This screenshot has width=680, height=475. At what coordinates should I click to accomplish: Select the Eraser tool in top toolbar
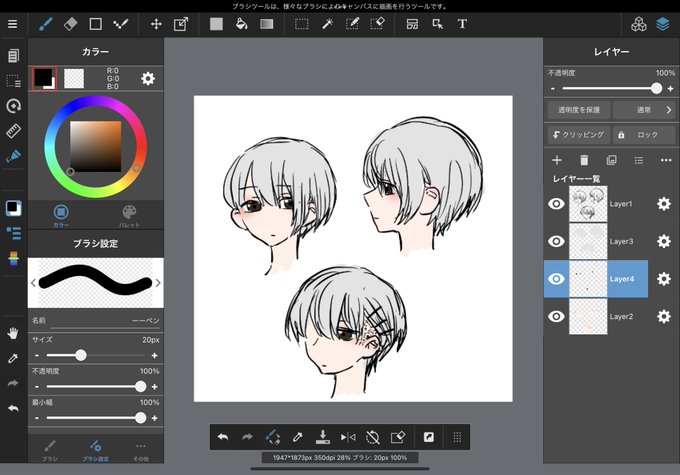tap(70, 24)
